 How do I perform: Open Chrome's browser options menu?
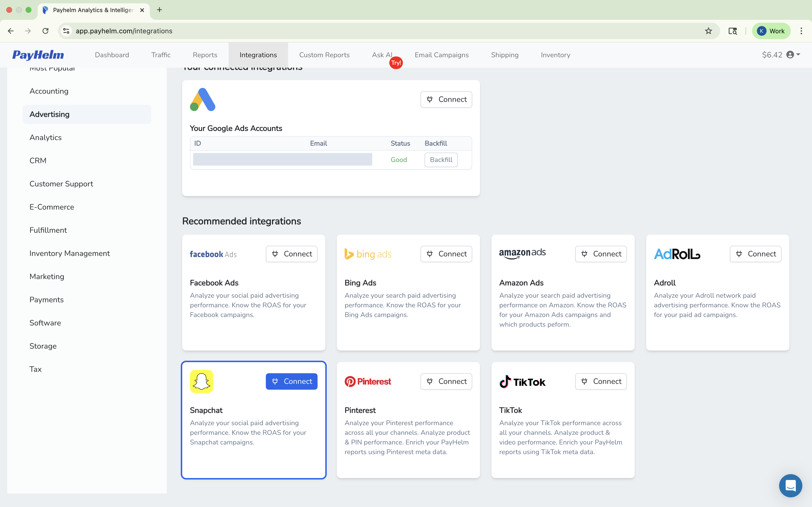[801, 31]
